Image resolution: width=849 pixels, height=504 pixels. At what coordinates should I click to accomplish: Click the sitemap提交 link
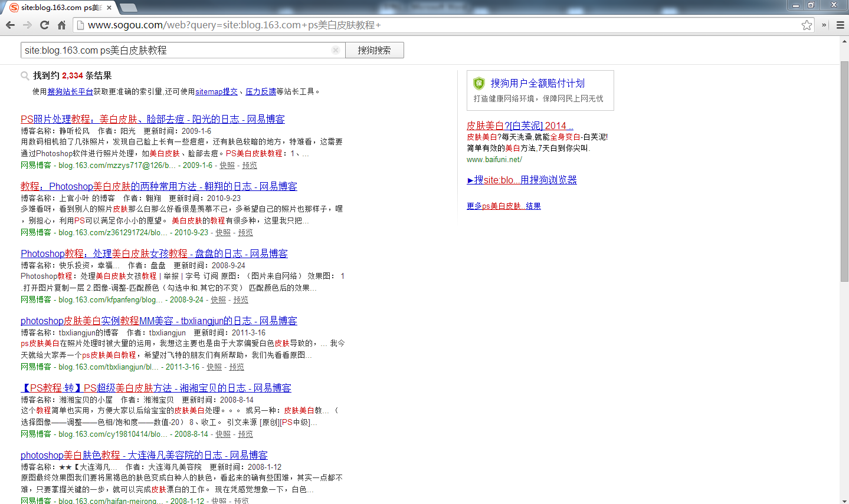217,92
